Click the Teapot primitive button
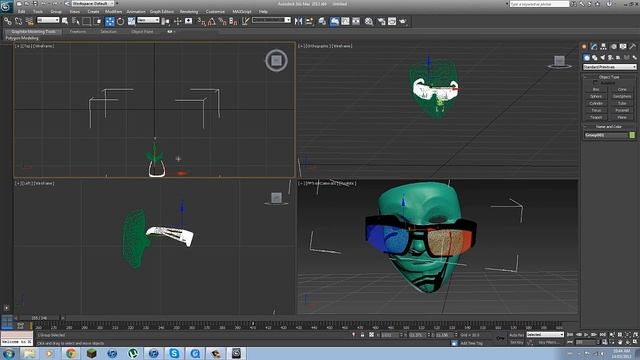 [x=596, y=117]
